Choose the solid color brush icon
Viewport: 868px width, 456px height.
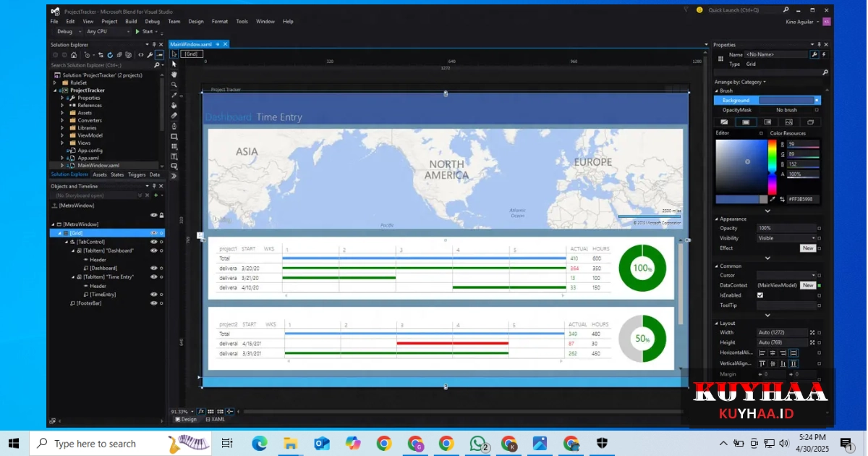pyautogui.click(x=746, y=122)
